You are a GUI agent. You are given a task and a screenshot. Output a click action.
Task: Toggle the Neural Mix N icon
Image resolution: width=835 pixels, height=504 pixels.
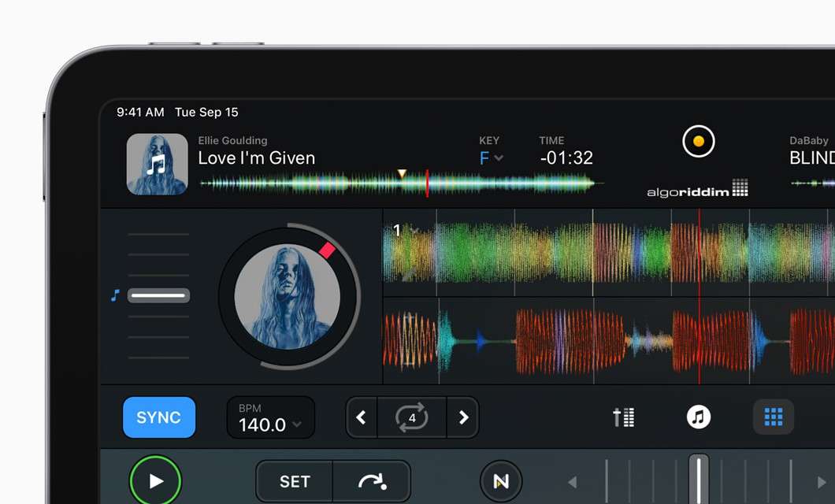(501, 481)
